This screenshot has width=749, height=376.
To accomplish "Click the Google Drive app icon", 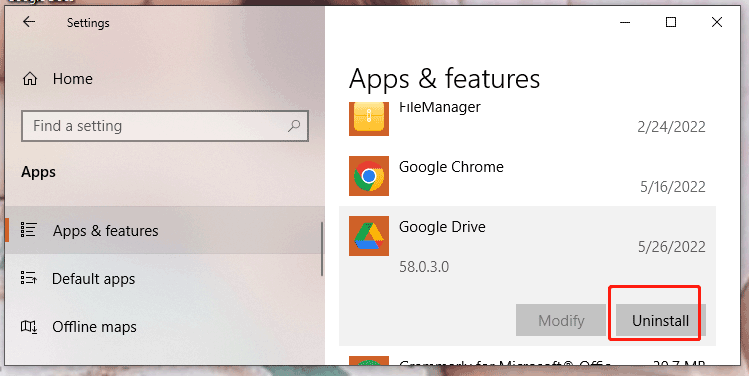I will [x=369, y=236].
